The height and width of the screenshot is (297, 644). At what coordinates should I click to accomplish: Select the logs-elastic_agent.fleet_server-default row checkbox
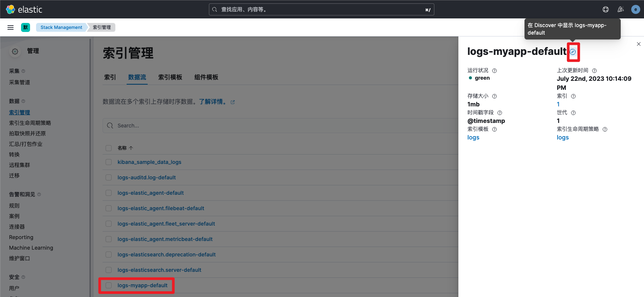[109, 224]
